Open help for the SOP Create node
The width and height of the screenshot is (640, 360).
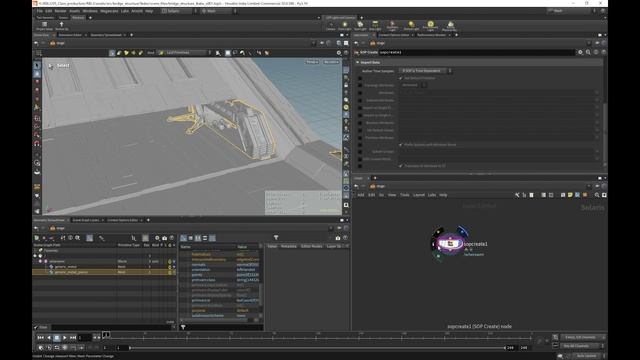(604, 52)
